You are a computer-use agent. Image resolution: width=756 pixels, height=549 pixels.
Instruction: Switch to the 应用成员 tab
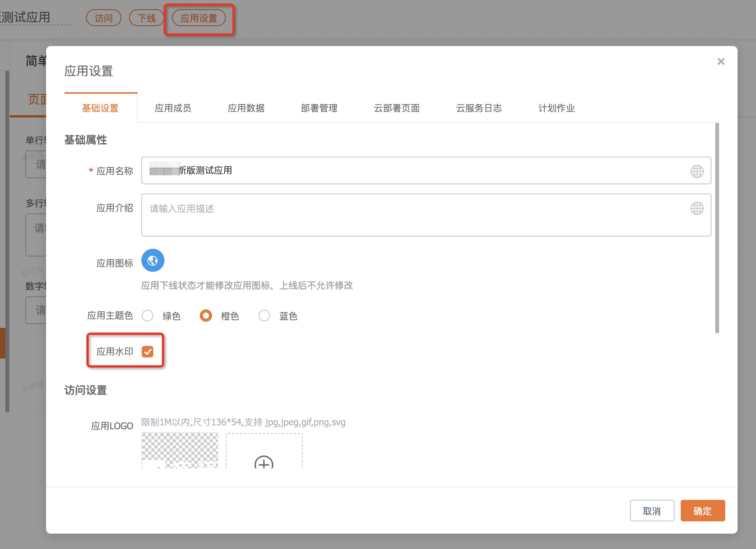tap(173, 108)
